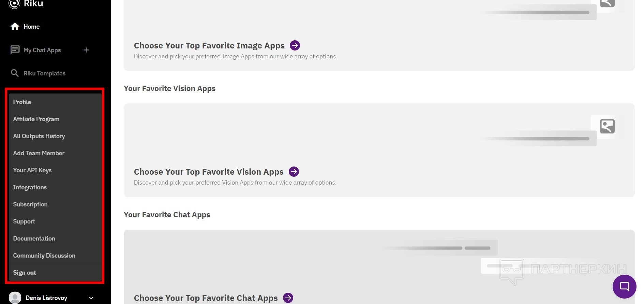This screenshot has width=644, height=304.
Task: Click arrow beside Choose Favorite Vision Apps
Action: point(294,172)
